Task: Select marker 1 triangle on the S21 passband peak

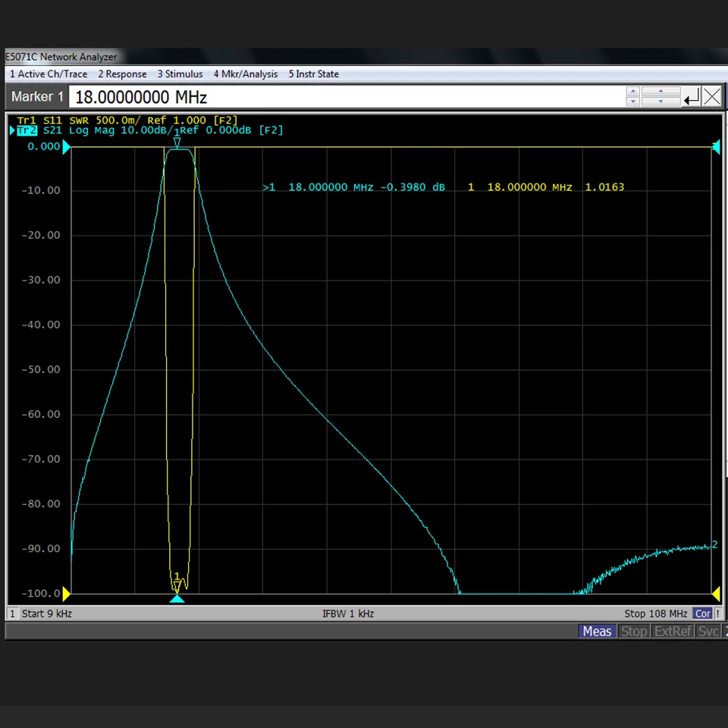Action: (177, 142)
